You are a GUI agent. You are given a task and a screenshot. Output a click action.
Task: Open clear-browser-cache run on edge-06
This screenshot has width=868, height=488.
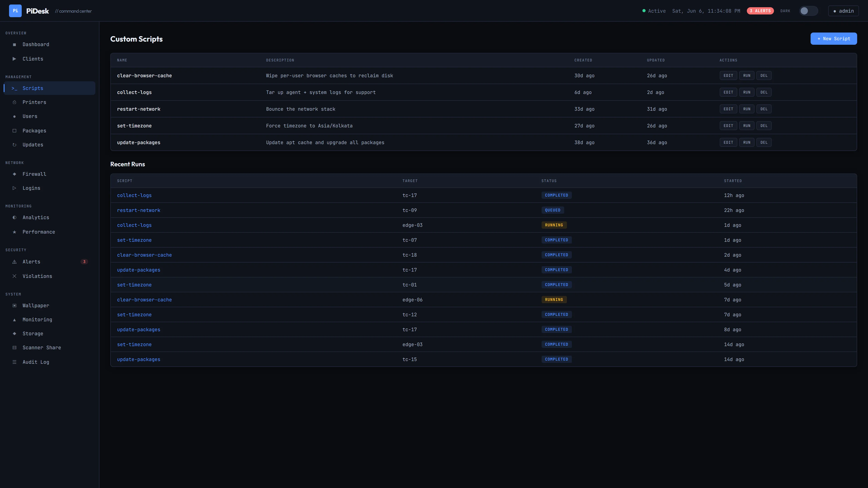[144, 300]
